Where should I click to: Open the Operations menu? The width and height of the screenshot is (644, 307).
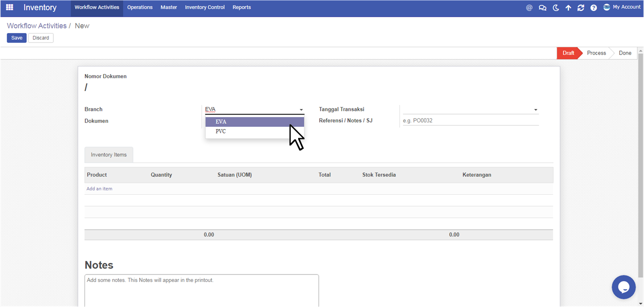pyautogui.click(x=140, y=8)
